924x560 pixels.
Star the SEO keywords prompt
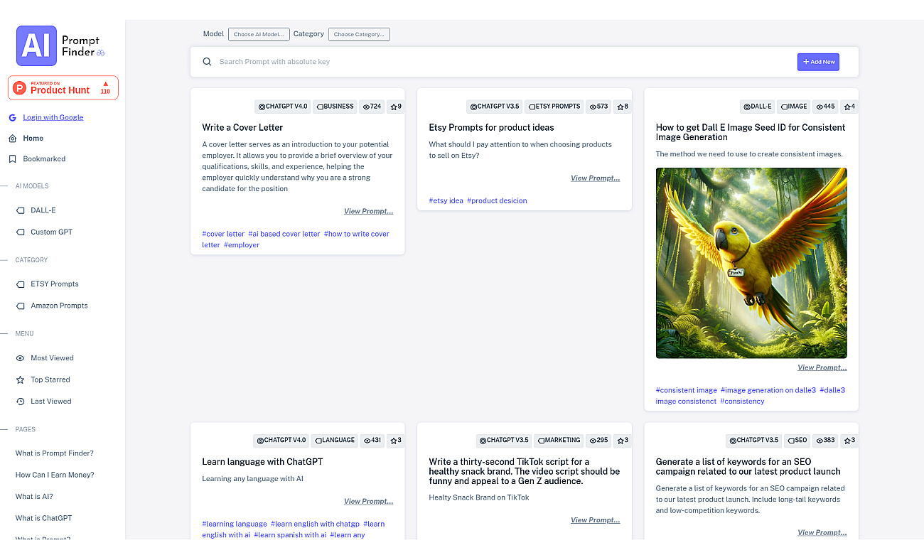point(849,441)
